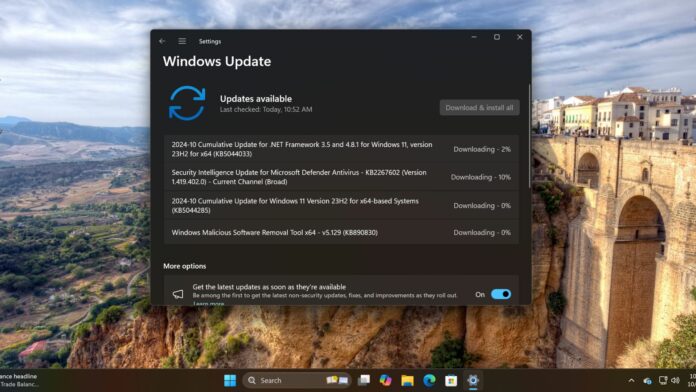Launch Microsoft Edge from the taskbar
Screen dimensions: 696x392
(x=429, y=380)
